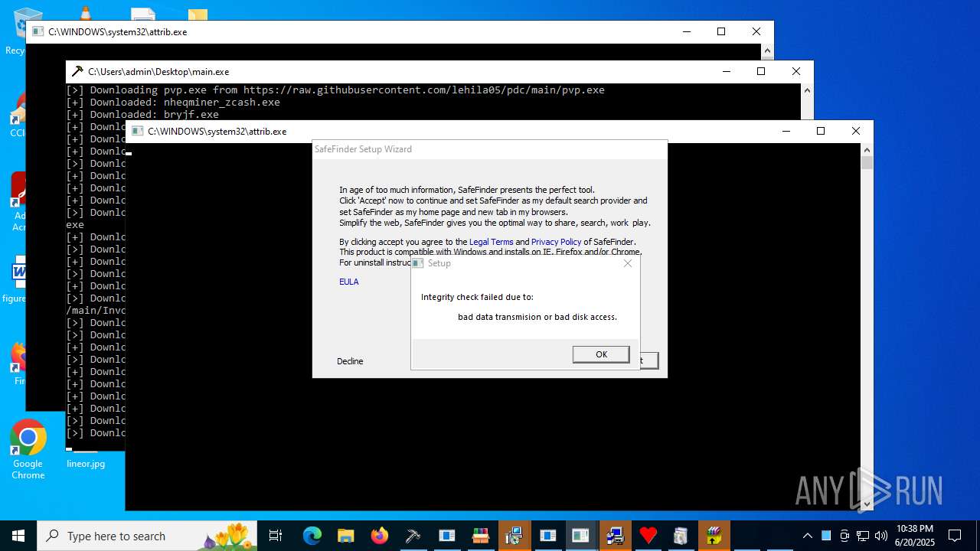Viewport: 980px width, 551px height.
Task: Close the Setup integrity check dialog
Action: pyautogui.click(x=628, y=263)
